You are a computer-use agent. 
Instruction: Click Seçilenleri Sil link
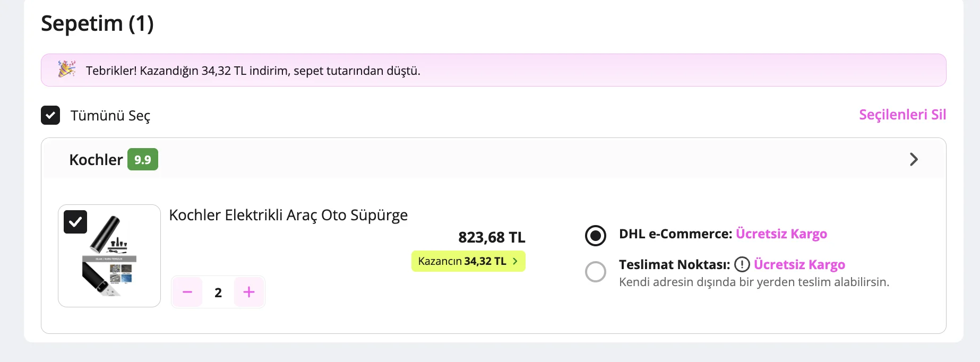tap(902, 115)
